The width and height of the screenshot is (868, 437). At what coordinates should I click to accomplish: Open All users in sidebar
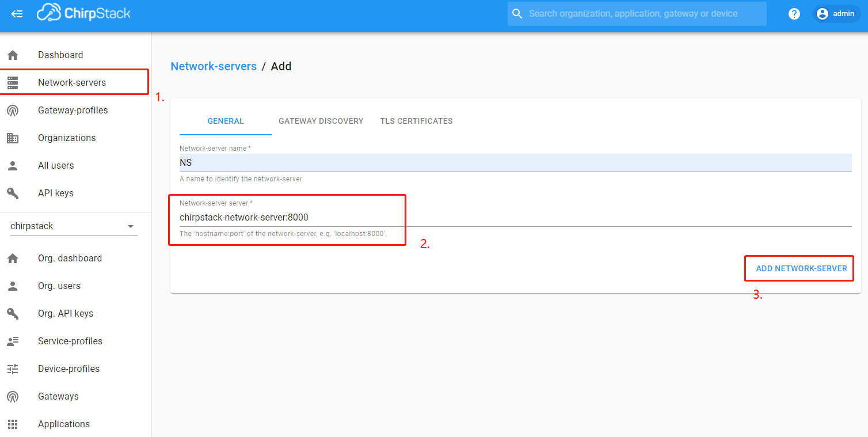[x=75, y=166]
